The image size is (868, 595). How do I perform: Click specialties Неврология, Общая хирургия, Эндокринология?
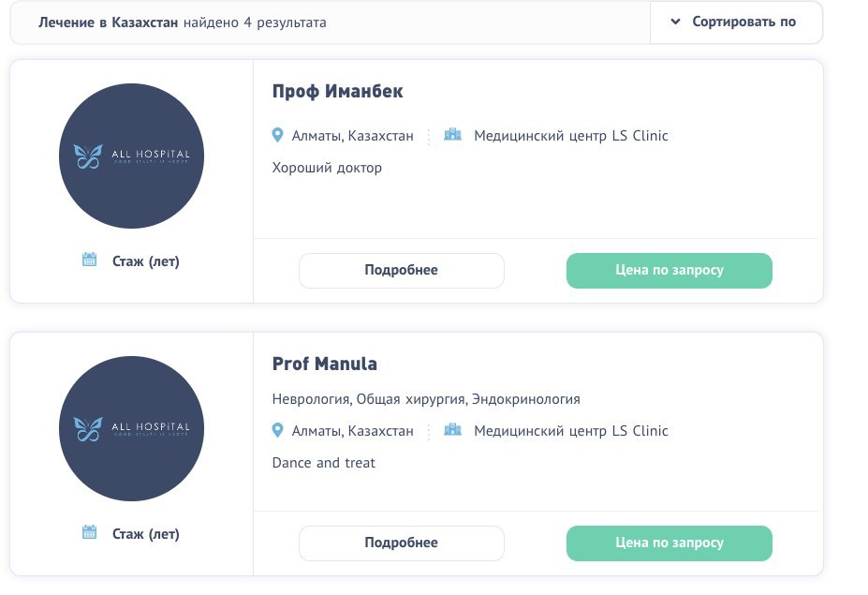pos(426,399)
